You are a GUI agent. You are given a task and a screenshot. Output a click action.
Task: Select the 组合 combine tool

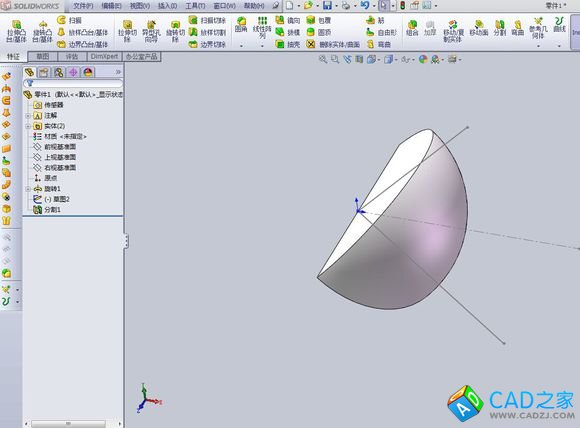pyautogui.click(x=412, y=28)
